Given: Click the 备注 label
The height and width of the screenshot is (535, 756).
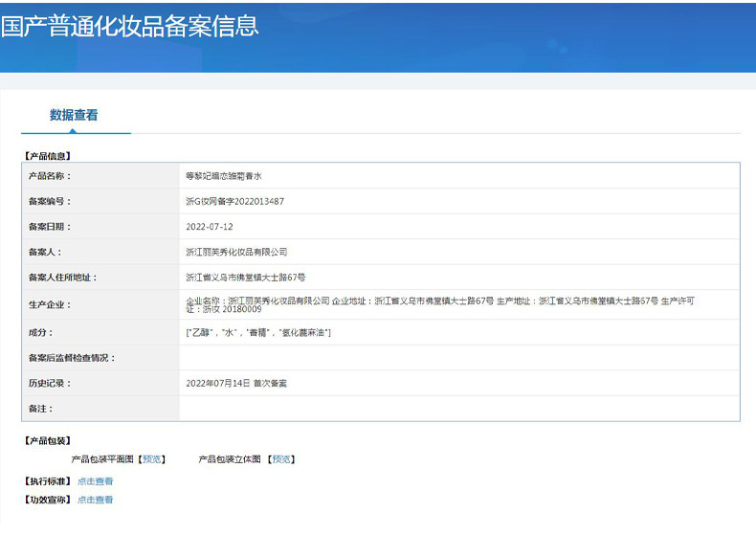Looking at the screenshot, I should tap(40, 409).
